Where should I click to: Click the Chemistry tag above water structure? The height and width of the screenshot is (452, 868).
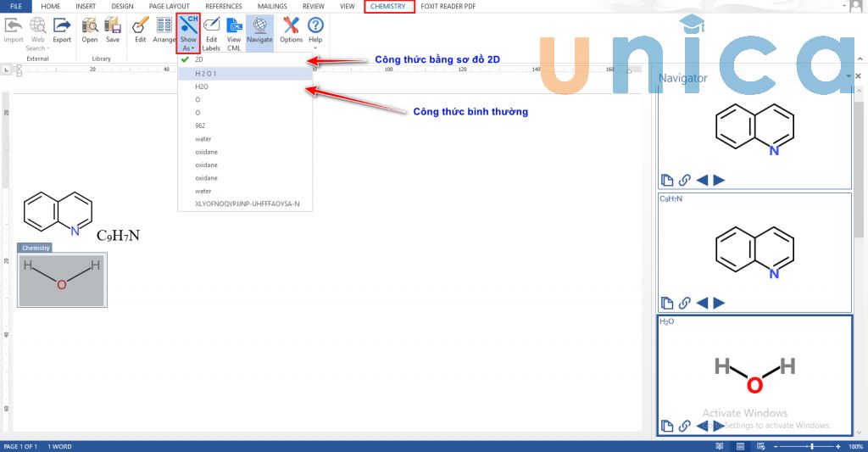pyautogui.click(x=35, y=248)
